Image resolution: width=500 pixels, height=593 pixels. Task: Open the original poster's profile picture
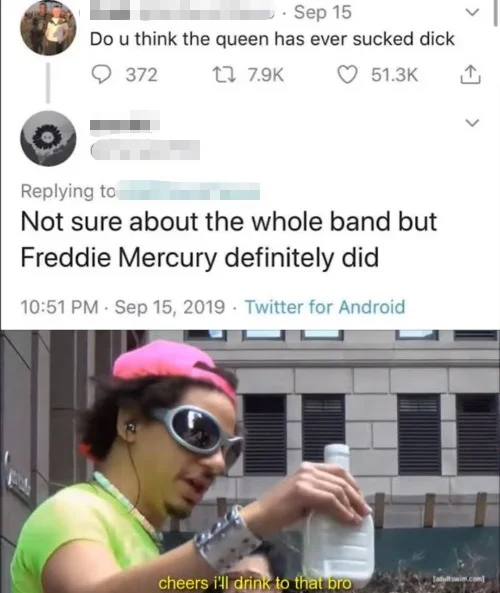click(x=48, y=28)
